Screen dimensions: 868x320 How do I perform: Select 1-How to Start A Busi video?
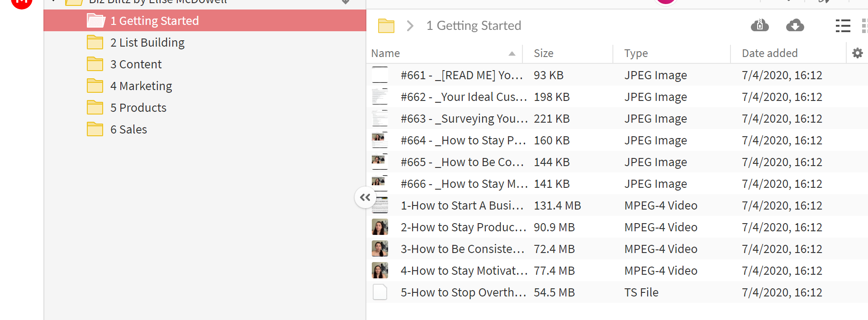point(617,205)
